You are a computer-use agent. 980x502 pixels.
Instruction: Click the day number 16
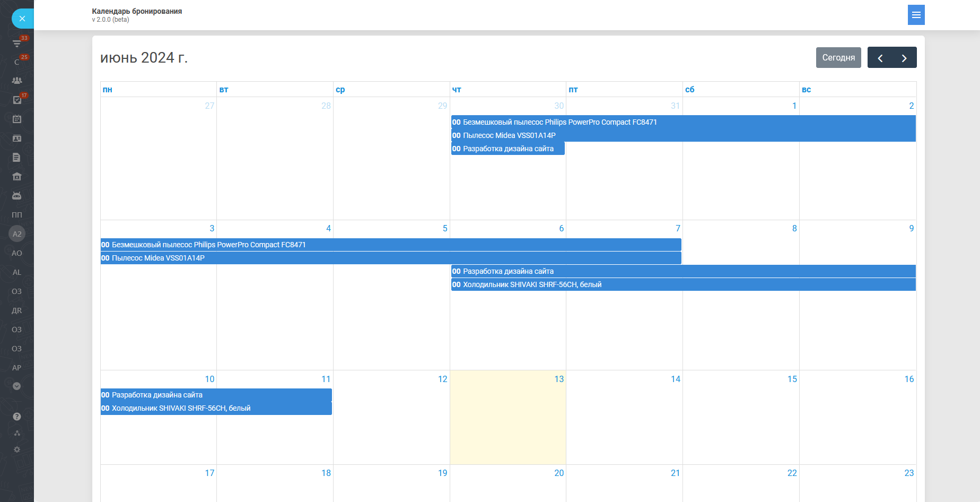[909, 379]
